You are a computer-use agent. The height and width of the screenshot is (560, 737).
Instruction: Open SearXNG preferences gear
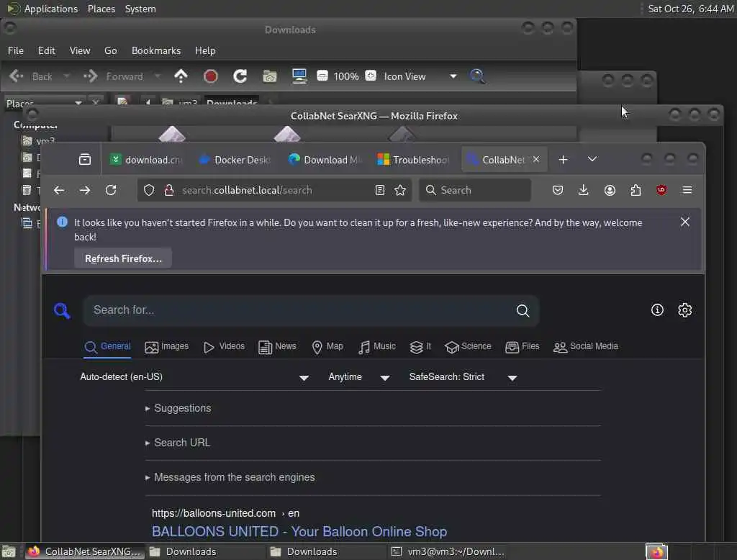point(685,310)
